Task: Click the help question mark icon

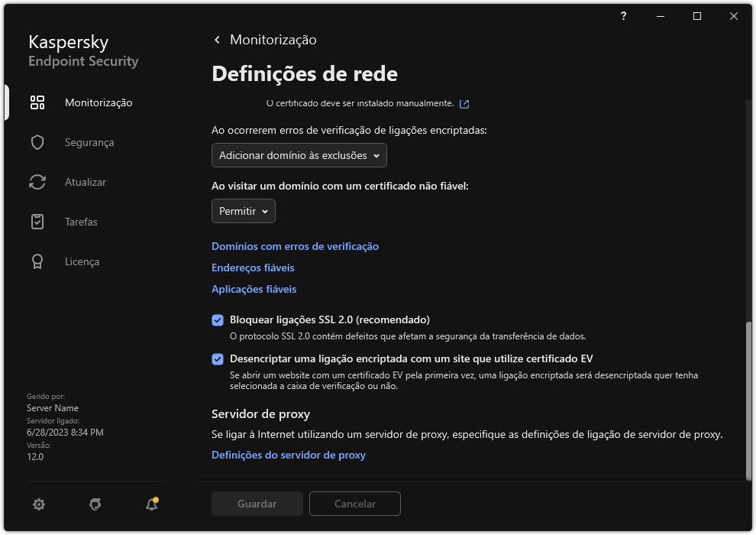Action: [x=624, y=16]
